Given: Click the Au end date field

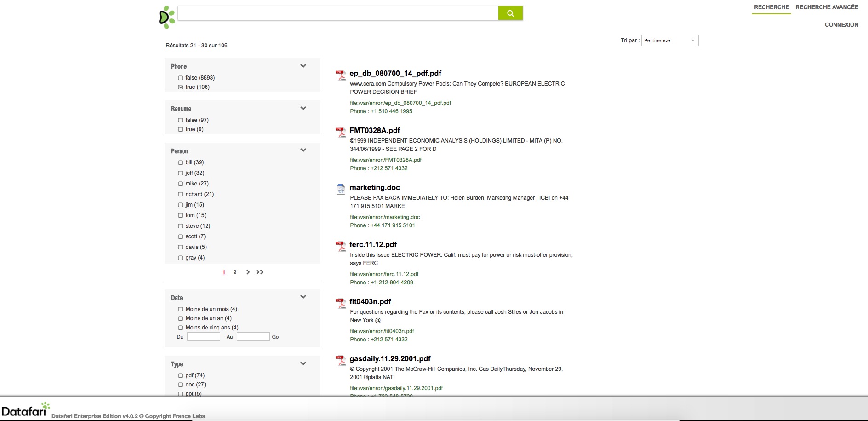Looking at the screenshot, I should [x=253, y=337].
